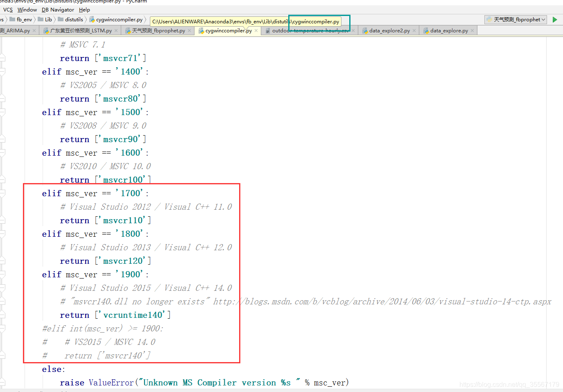Collapse the fold at elif msc_ver == '1600'
The width and height of the screenshot is (563, 392).
coord(2,153)
